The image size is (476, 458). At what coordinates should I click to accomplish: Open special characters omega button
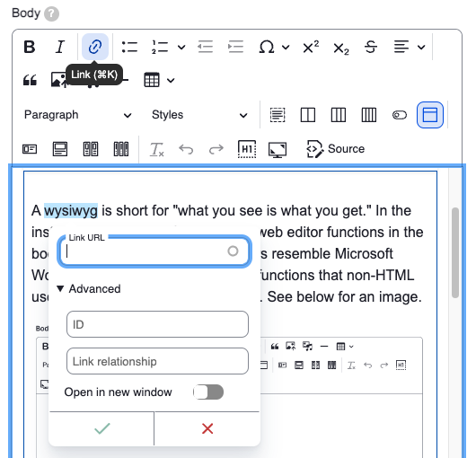point(266,47)
